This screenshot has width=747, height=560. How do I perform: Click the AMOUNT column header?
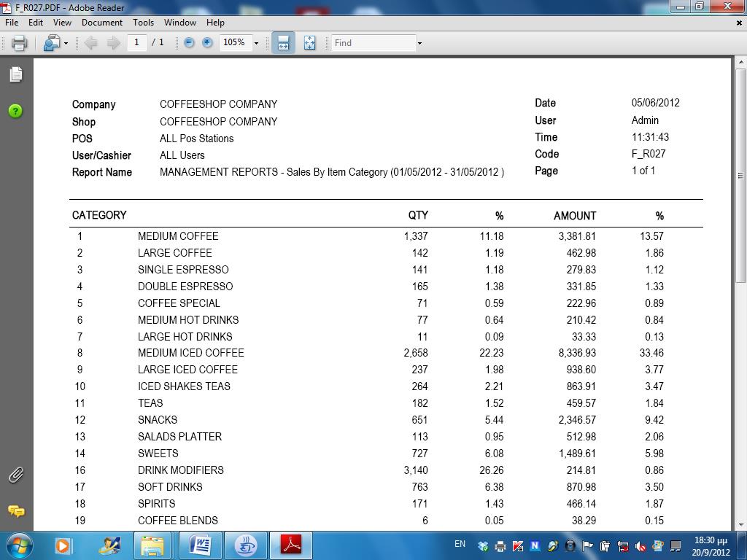[575, 216]
